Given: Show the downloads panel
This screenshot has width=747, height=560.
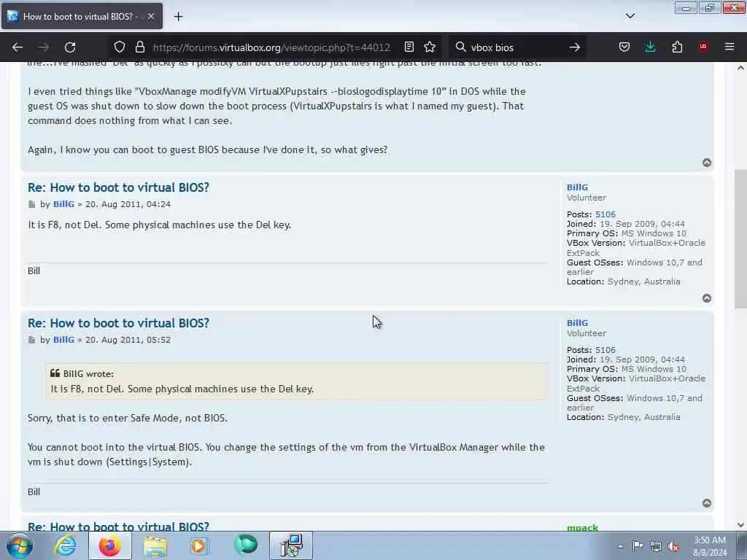Looking at the screenshot, I should coord(650,47).
